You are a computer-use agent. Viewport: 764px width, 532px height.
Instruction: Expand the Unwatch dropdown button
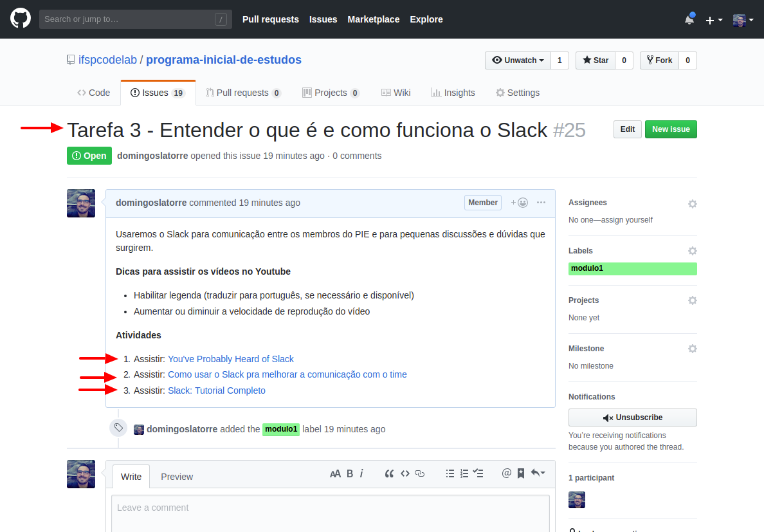[518, 60]
